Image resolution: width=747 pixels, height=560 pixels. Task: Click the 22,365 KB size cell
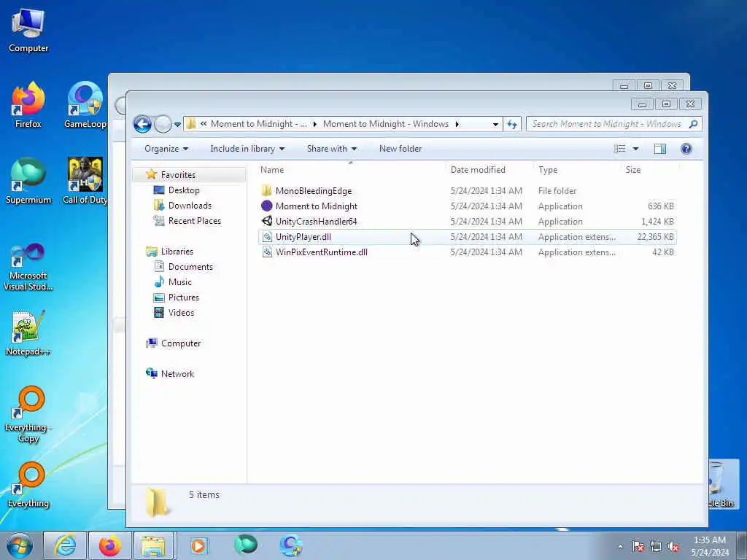point(655,237)
